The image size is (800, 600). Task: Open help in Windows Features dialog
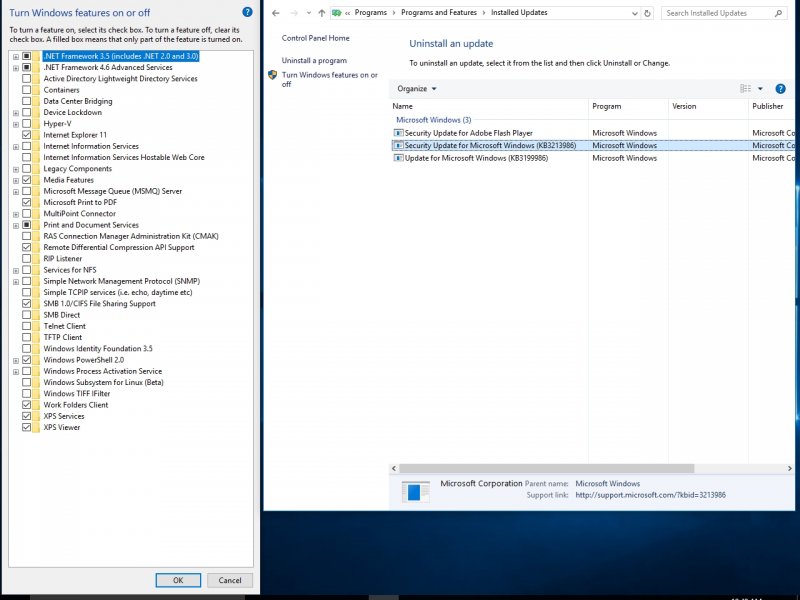click(x=247, y=12)
